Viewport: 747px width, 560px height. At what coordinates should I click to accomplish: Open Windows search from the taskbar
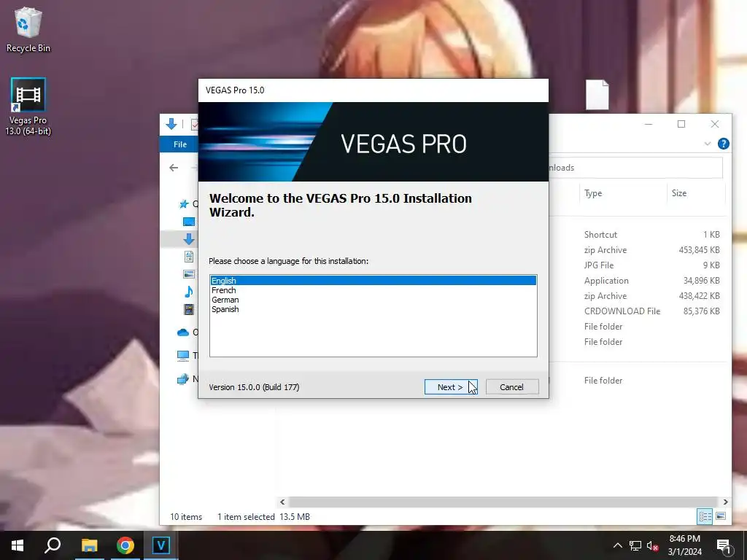pos(53,545)
